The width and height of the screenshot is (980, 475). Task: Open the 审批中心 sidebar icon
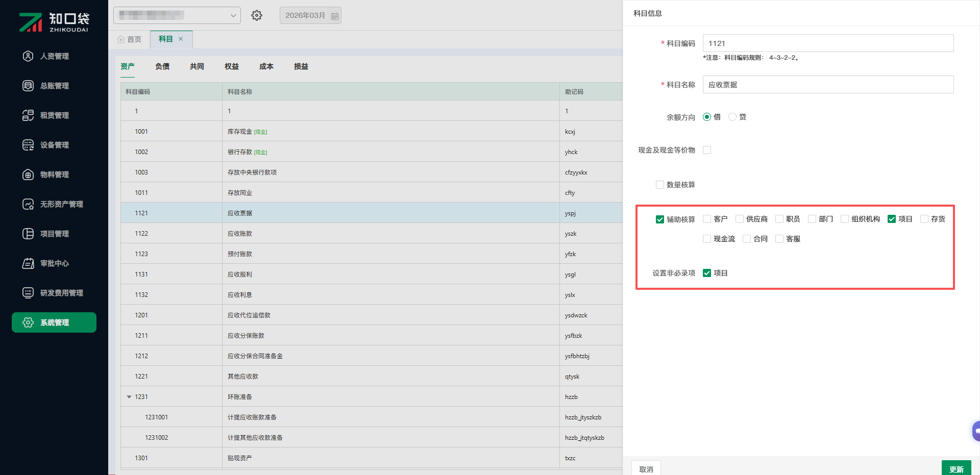point(28,263)
